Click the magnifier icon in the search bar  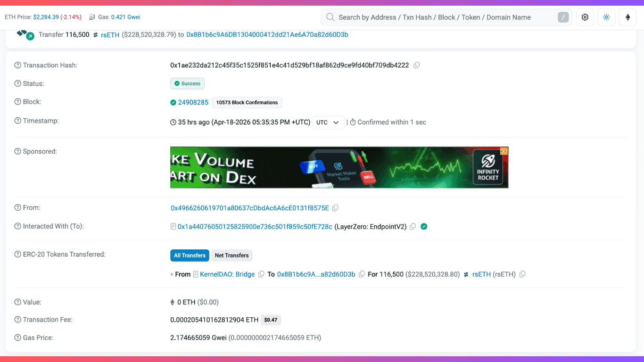click(x=330, y=17)
